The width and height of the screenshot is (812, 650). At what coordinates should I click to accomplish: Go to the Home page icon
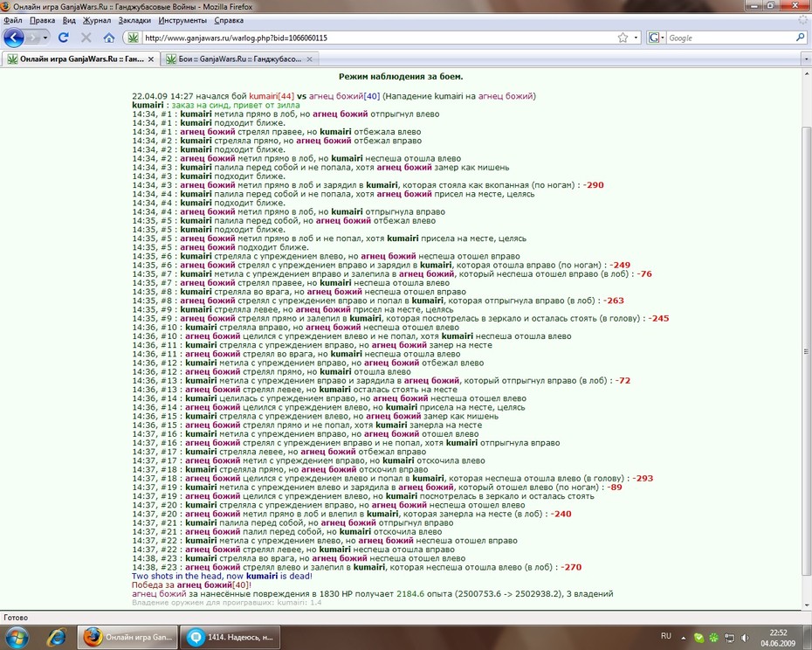[109, 38]
